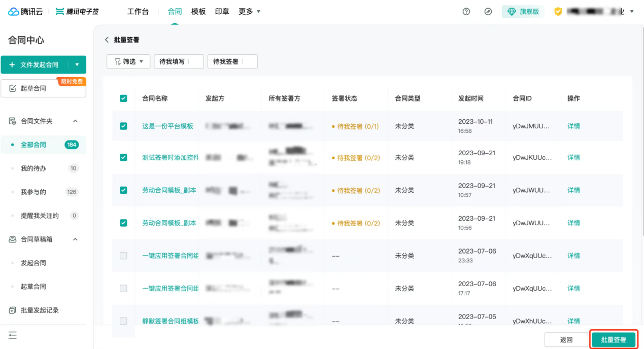Open dropdown arrow beside 文件发起合同 button
This screenshot has width=644, height=349.
click(77, 65)
